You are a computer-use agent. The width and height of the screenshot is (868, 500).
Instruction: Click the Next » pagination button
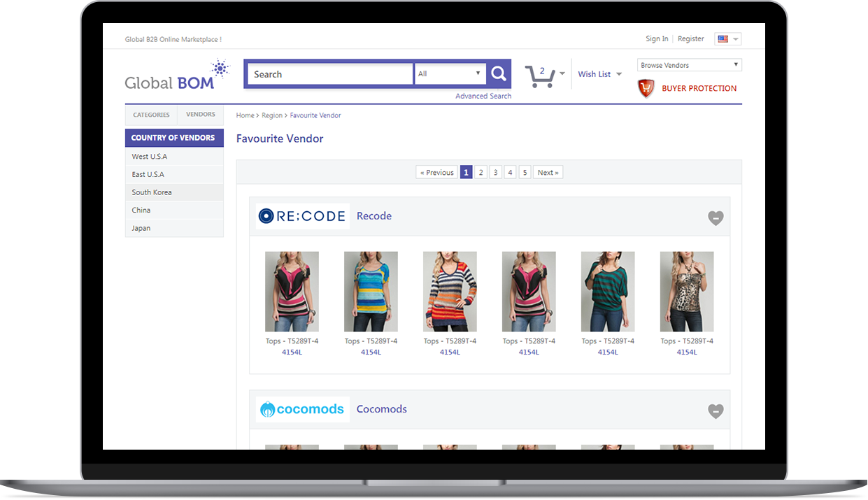tap(548, 173)
